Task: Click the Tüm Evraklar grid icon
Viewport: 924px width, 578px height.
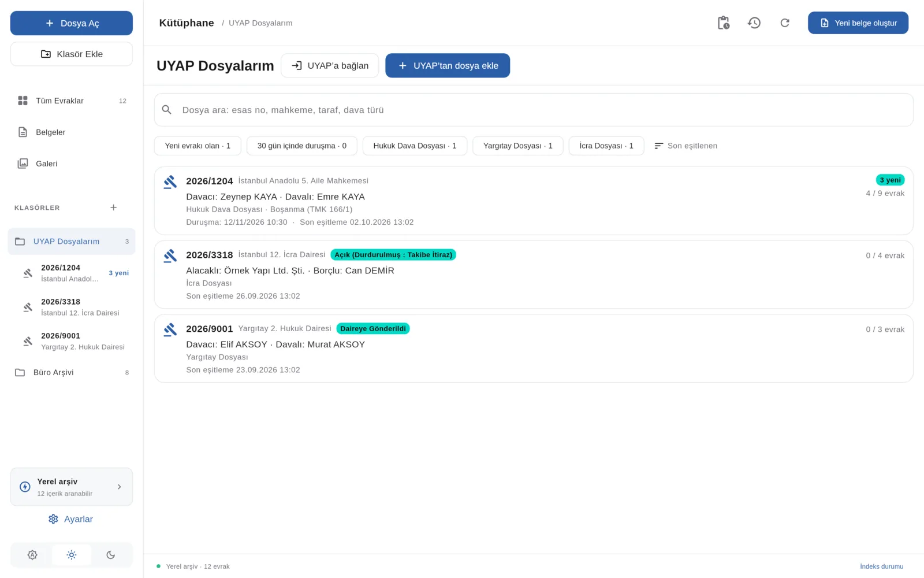Action: 23,101
